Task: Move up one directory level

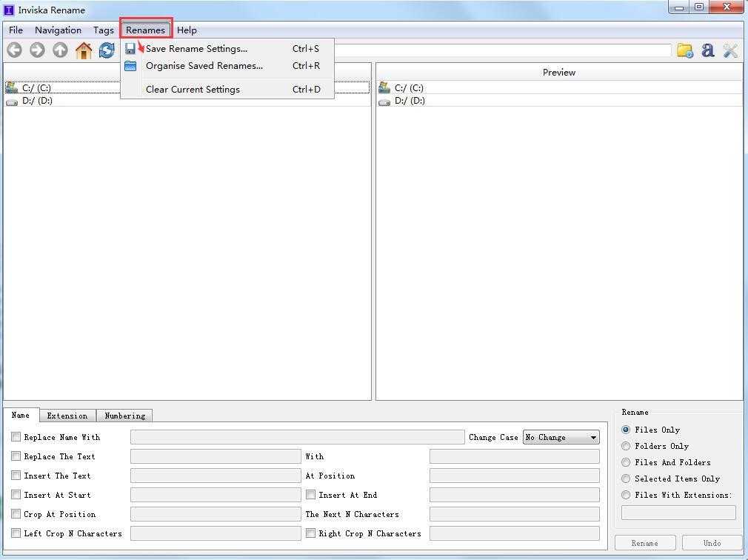Action: coord(60,50)
